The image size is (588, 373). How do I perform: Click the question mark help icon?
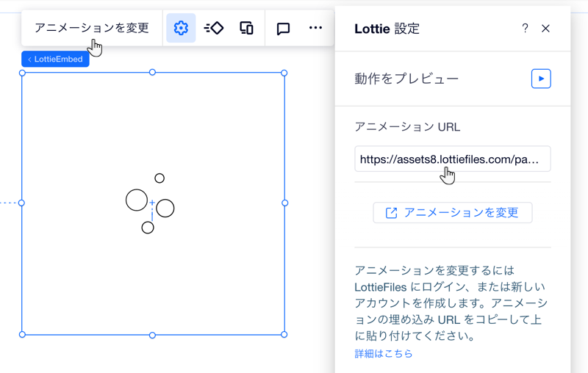pos(525,28)
